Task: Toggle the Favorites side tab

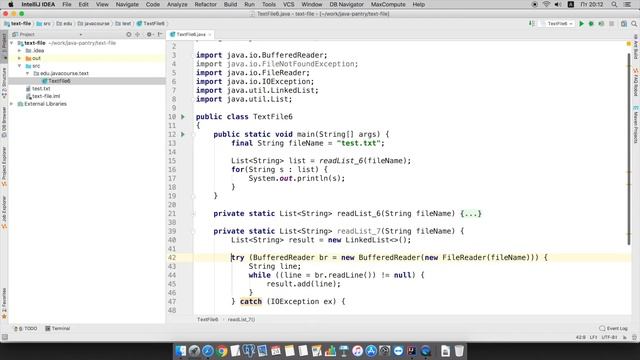Action: point(4,303)
